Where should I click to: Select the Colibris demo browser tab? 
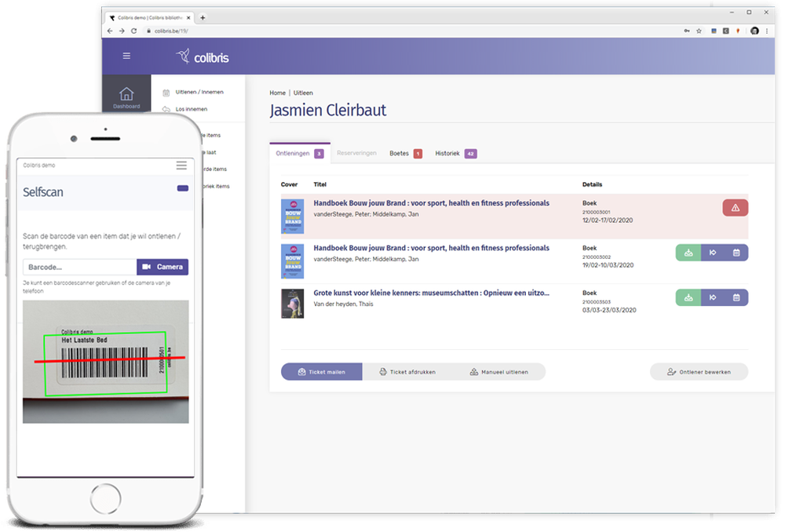(149, 17)
